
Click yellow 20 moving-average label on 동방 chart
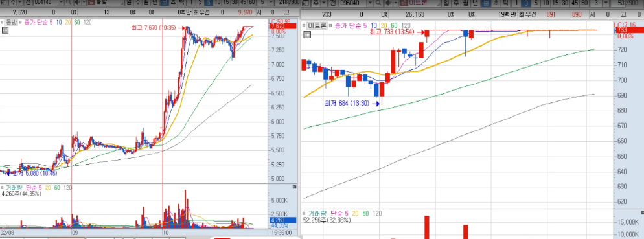click(68, 22)
